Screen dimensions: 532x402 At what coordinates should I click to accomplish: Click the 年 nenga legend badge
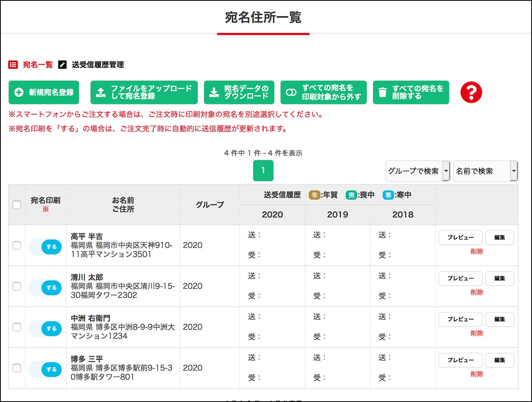coord(315,195)
